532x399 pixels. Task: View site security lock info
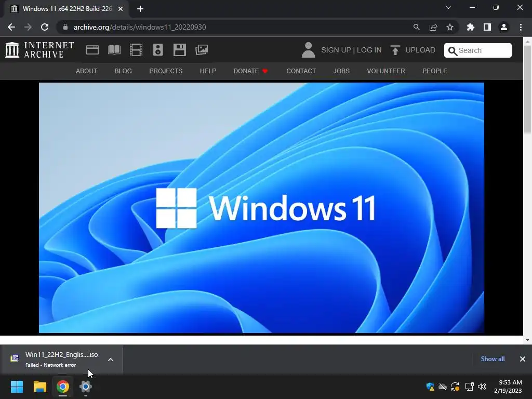[65, 27]
